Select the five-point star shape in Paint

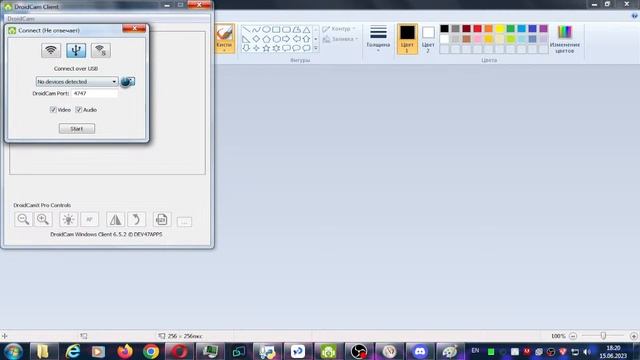[x=266, y=48]
